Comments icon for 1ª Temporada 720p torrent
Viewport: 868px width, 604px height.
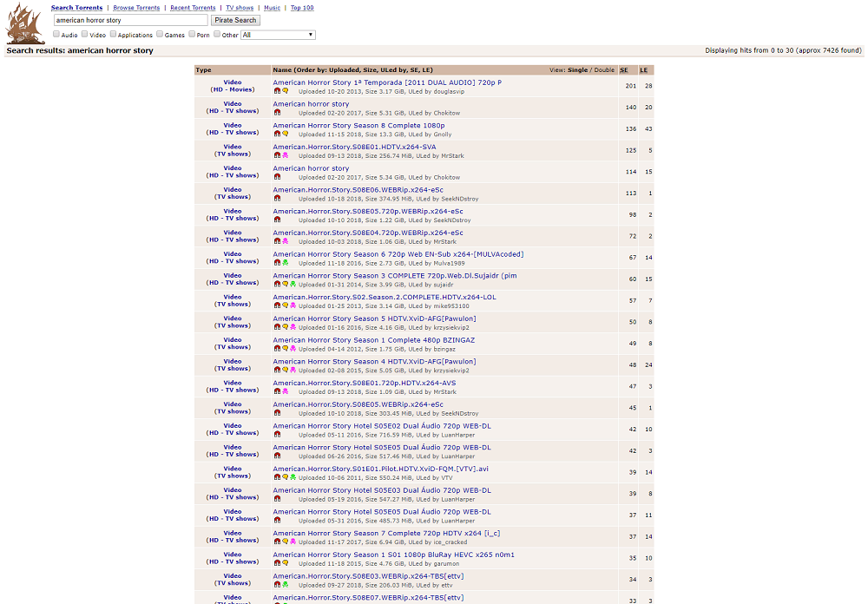[x=286, y=91]
